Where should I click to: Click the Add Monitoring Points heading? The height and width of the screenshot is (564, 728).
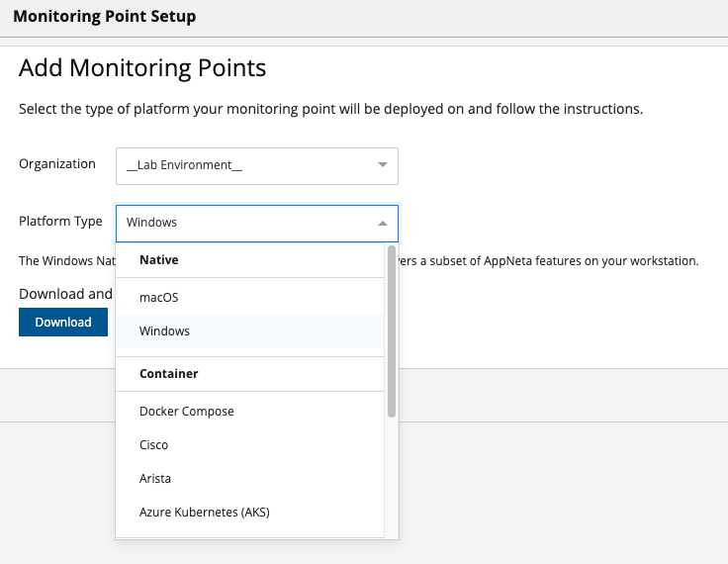pyautogui.click(x=142, y=68)
